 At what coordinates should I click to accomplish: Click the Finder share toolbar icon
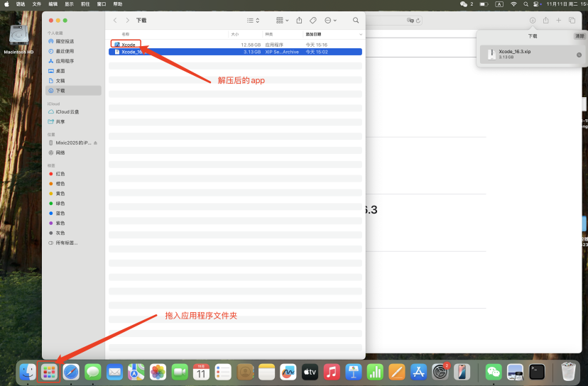(299, 21)
